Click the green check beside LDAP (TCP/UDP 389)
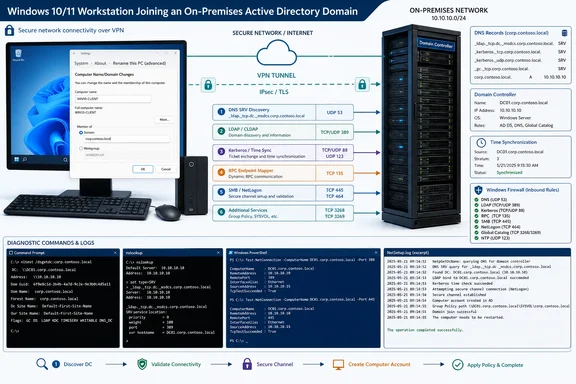This screenshot has width=576, height=384. coord(476,205)
